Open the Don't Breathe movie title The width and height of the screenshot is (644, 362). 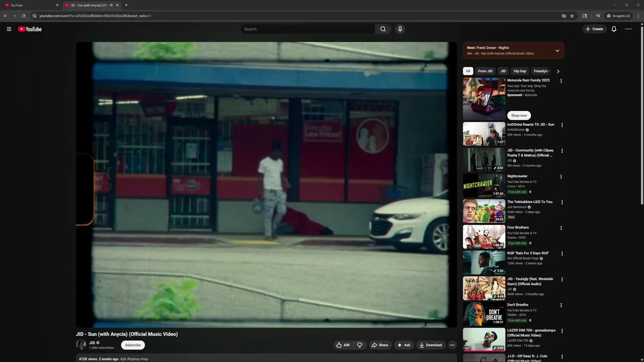[518, 305]
